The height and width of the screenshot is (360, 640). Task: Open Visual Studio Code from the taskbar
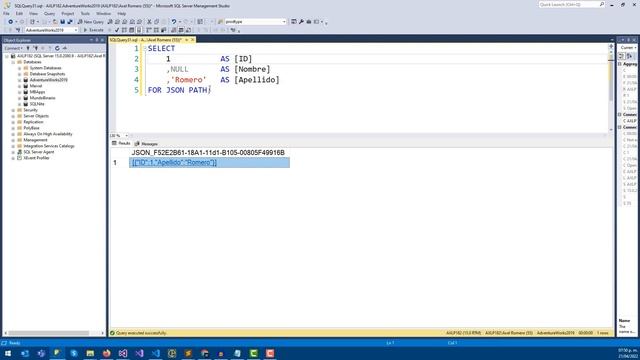[156, 353]
